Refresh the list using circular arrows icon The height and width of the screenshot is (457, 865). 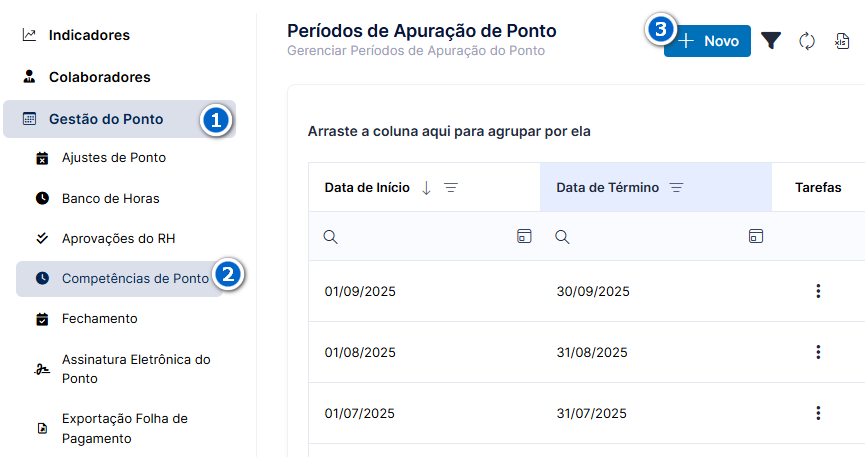pyautogui.click(x=807, y=41)
